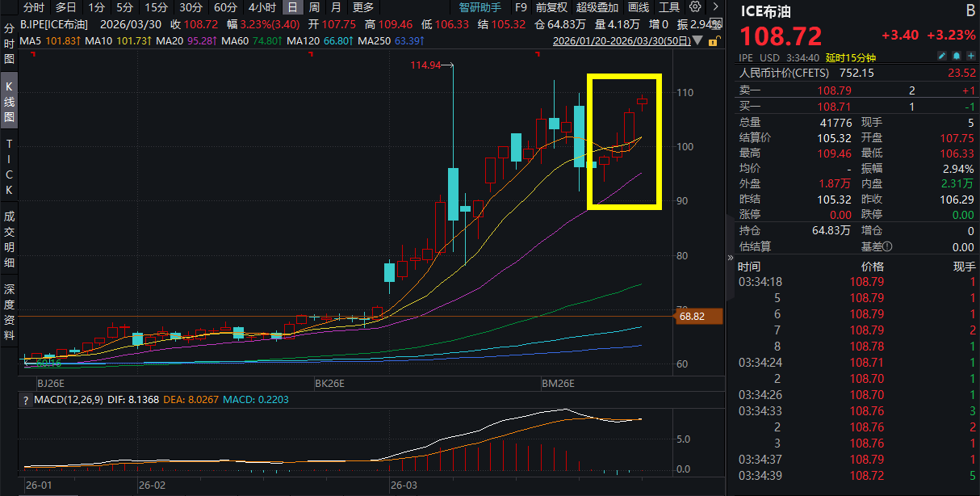980x496 pixels.
Task: Click the arrow at toolbar's right end
Action: coord(714,7)
